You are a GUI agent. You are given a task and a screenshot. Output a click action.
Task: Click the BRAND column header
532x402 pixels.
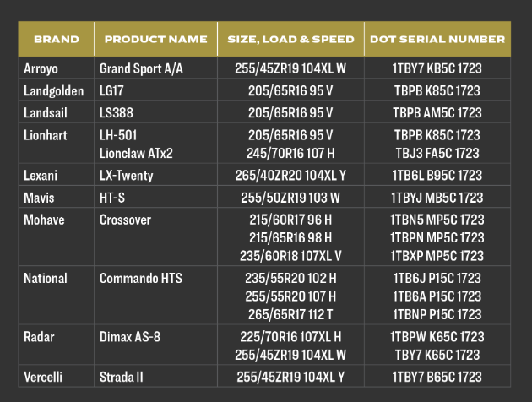(x=56, y=40)
